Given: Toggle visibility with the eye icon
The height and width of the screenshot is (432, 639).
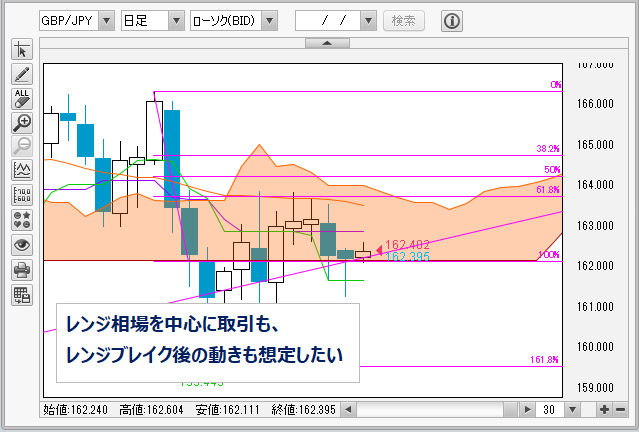Looking at the screenshot, I should point(22,245).
